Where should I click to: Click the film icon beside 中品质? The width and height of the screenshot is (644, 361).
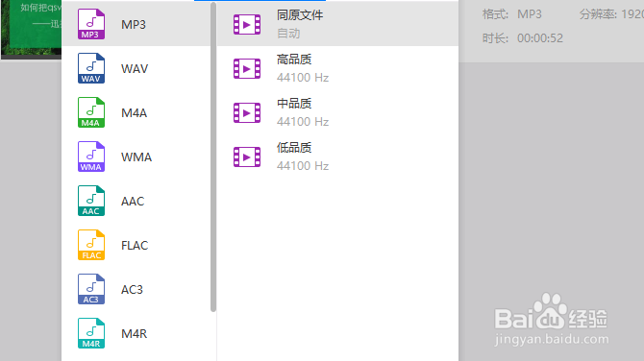pos(247,113)
